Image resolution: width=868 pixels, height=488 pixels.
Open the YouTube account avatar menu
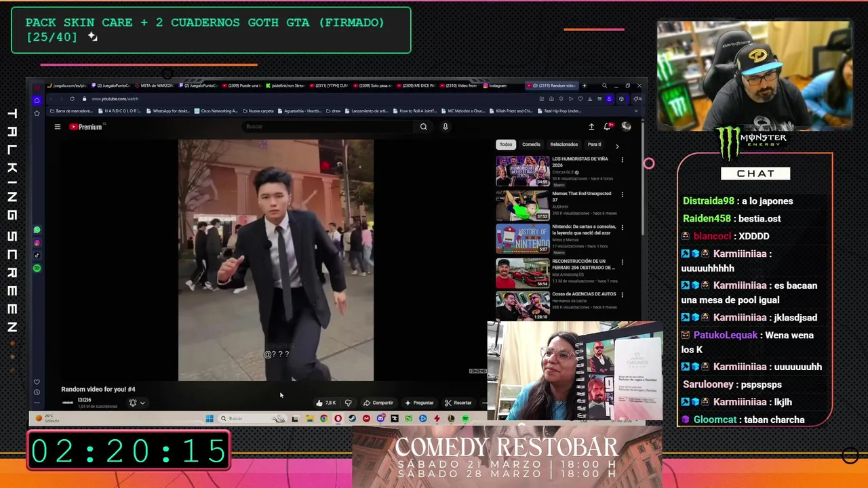point(626,127)
